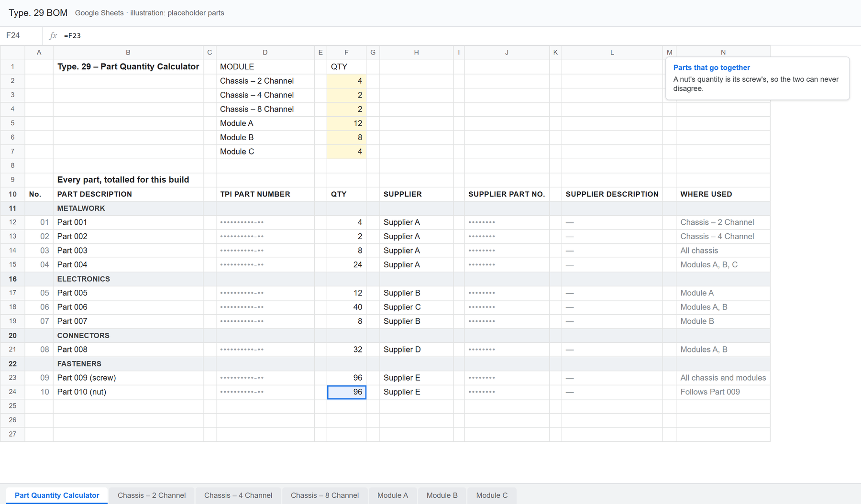Click the 'Follows Part 009' where-used cell
Image resolution: width=861 pixels, height=504 pixels.
click(723, 392)
